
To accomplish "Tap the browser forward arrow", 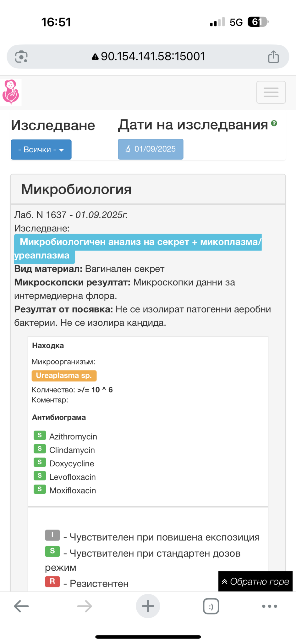I will (85, 606).
